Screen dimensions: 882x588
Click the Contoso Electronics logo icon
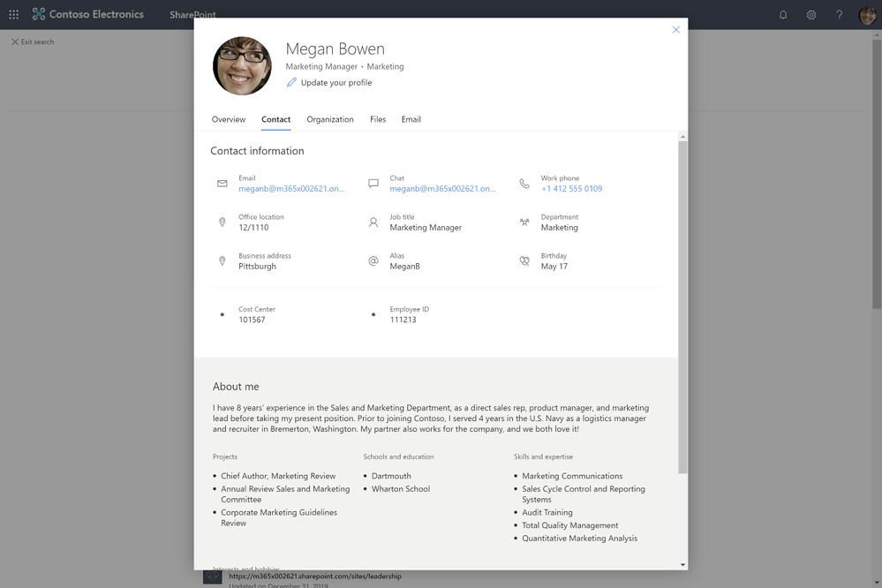[38, 14]
